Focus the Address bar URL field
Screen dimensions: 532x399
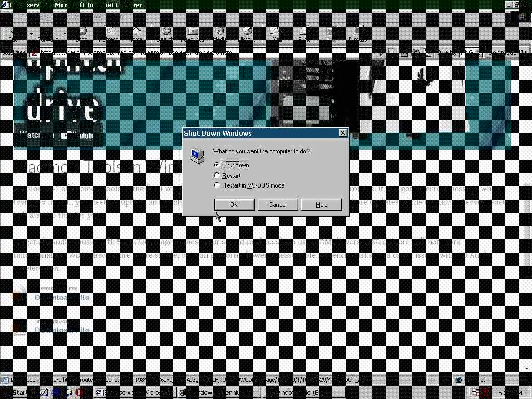[200, 52]
